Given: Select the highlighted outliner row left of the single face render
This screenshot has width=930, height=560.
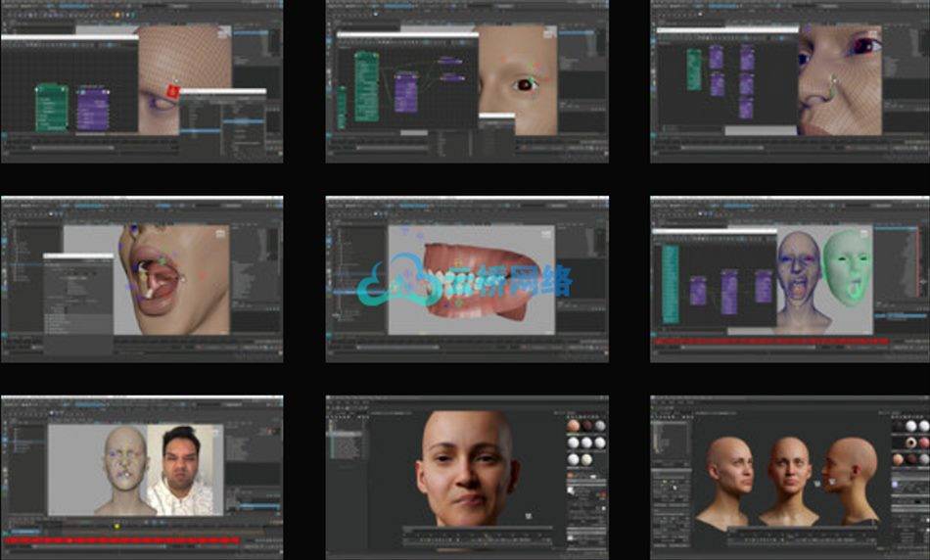Looking at the screenshot, I should pos(346,435).
